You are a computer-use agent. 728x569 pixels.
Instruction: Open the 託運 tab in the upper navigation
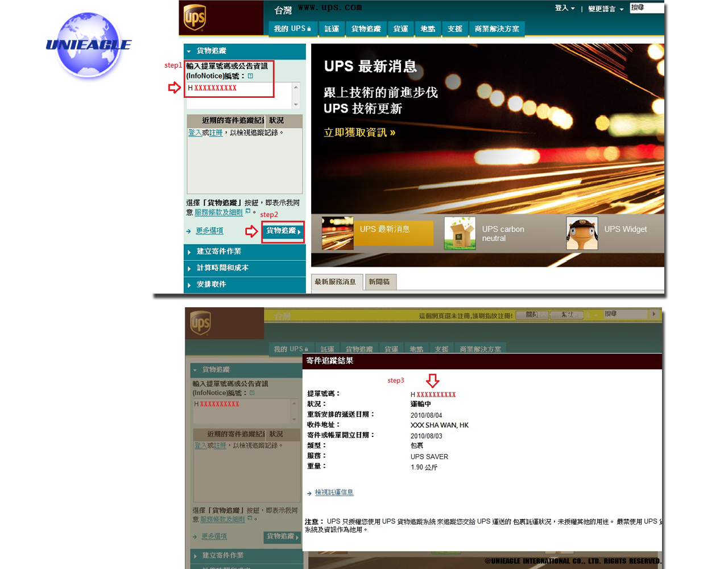pos(332,28)
